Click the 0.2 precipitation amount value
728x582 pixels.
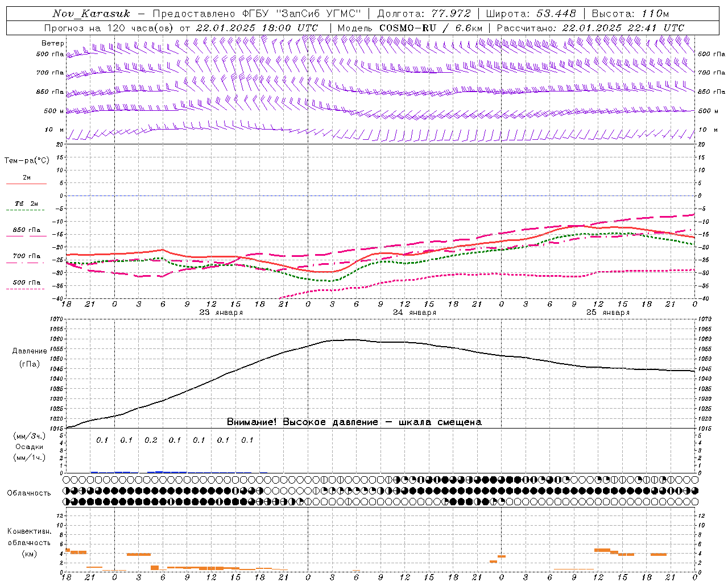click(151, 440)
